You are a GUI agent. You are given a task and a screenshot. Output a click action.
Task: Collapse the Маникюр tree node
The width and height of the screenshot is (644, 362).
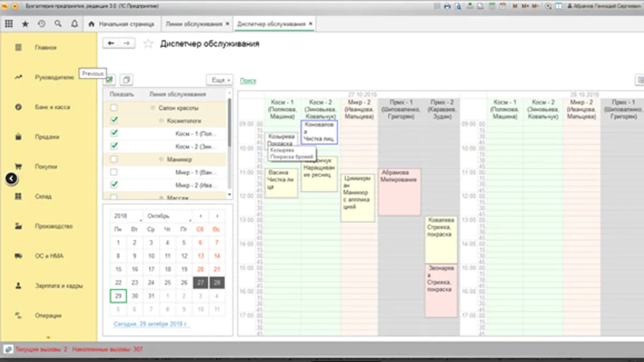161,159
